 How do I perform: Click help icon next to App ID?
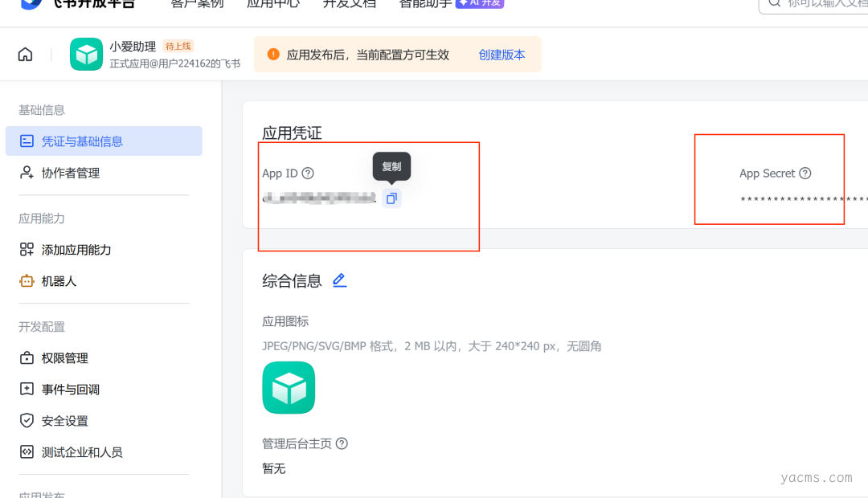pos(308,173)
